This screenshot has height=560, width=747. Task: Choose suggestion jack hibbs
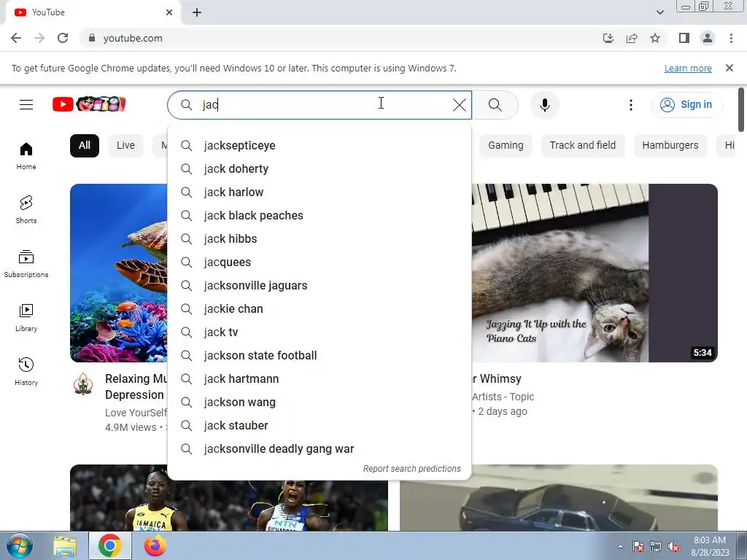pyautogui.click(x=320, y=239)
